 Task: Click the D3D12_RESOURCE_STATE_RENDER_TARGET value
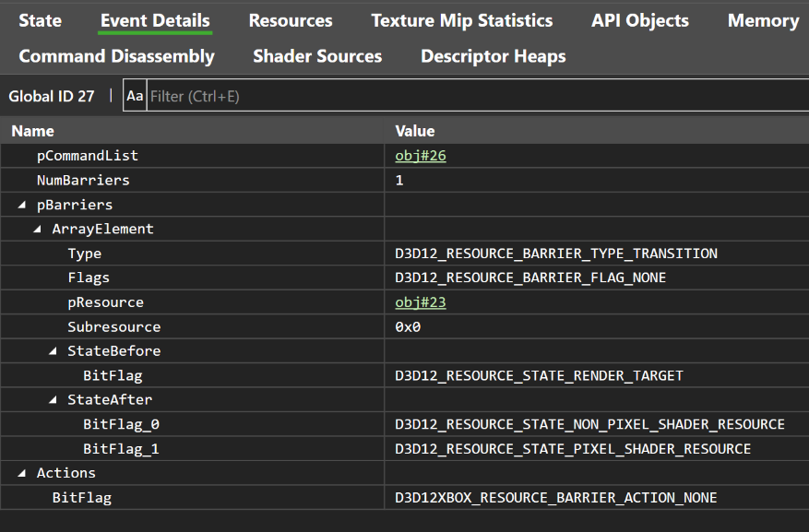click(x=539, y=376)
